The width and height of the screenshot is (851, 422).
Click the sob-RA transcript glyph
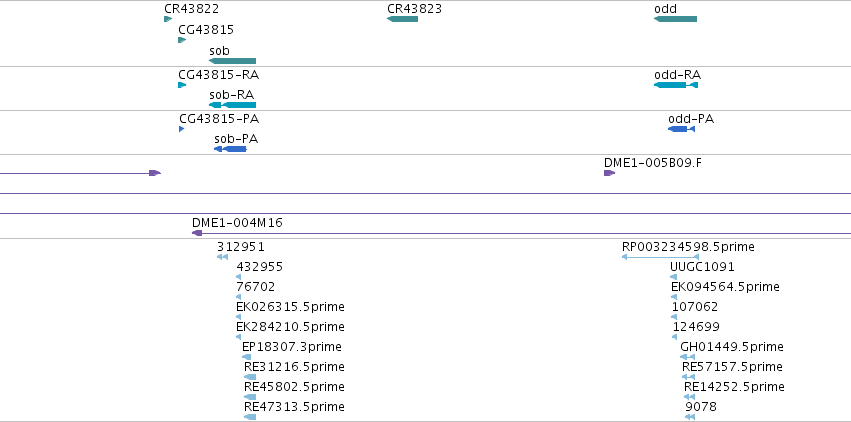(232, 105)
